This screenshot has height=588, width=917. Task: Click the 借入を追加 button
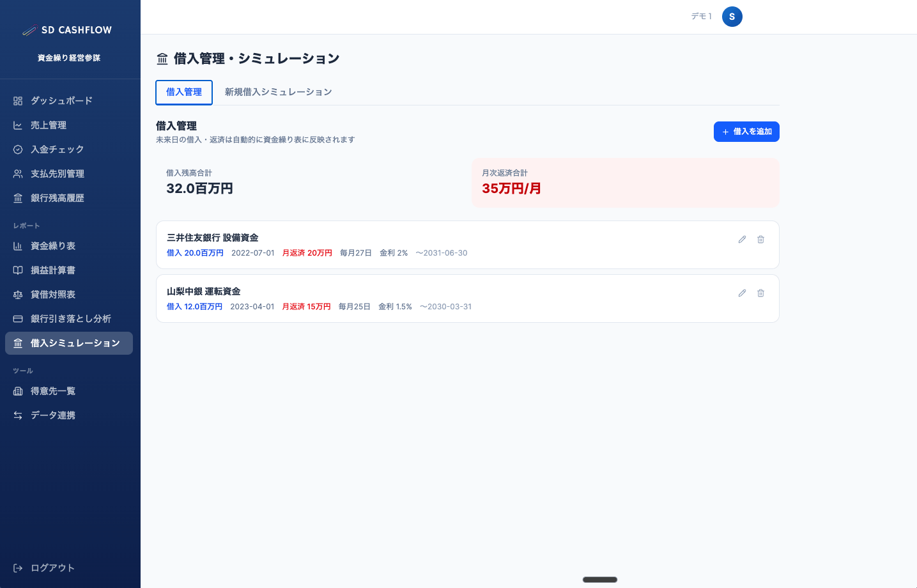[x=746, y=132]
